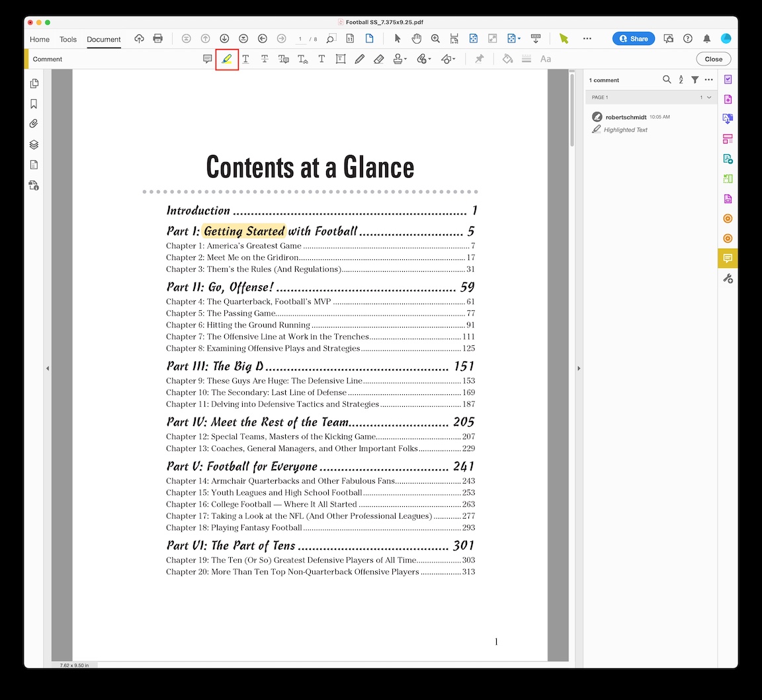Jump to last page icon

243,38
